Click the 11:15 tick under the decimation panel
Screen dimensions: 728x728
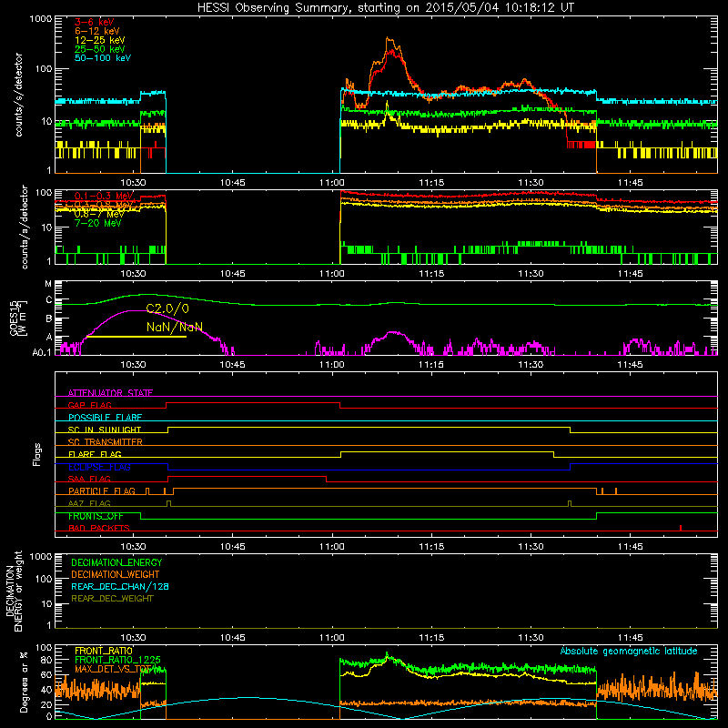431,638
